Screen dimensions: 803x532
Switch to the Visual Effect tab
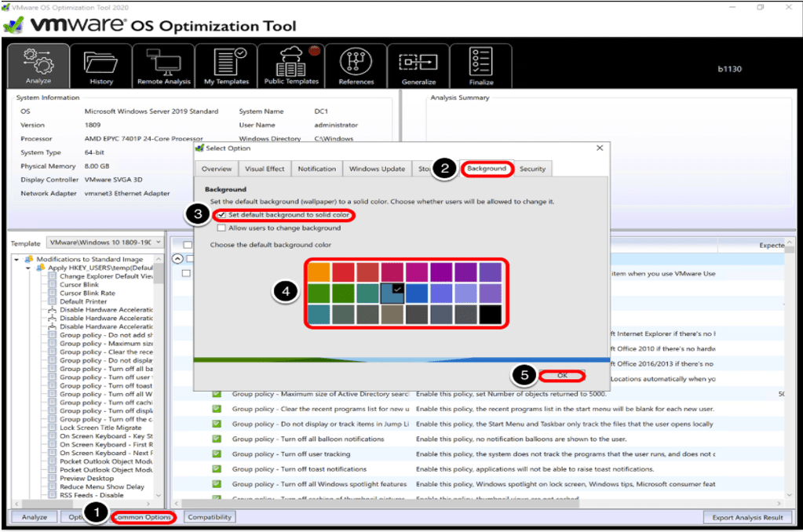[x=265, y=169]
